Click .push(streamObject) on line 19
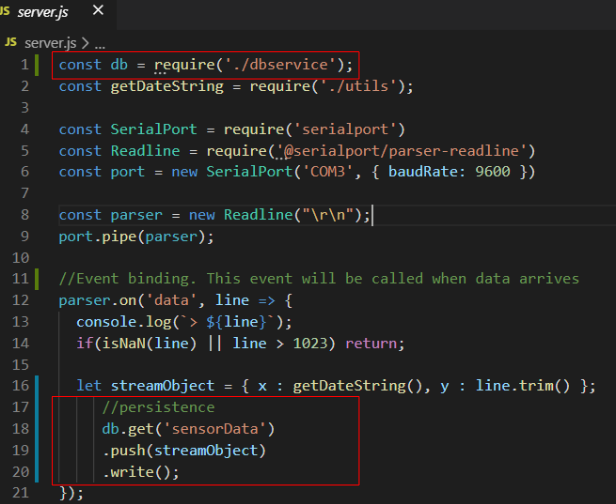This screenshot has height=504, width=616. 184,451
